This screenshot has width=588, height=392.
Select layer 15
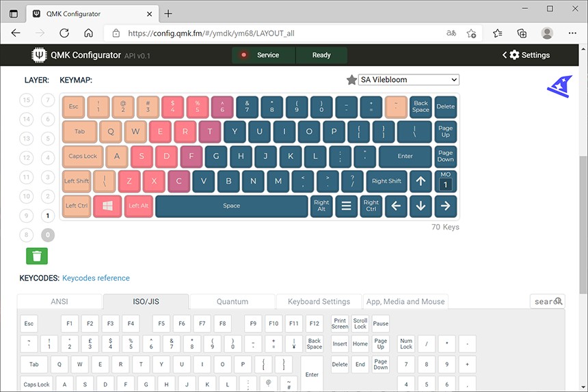click(26, 100)
